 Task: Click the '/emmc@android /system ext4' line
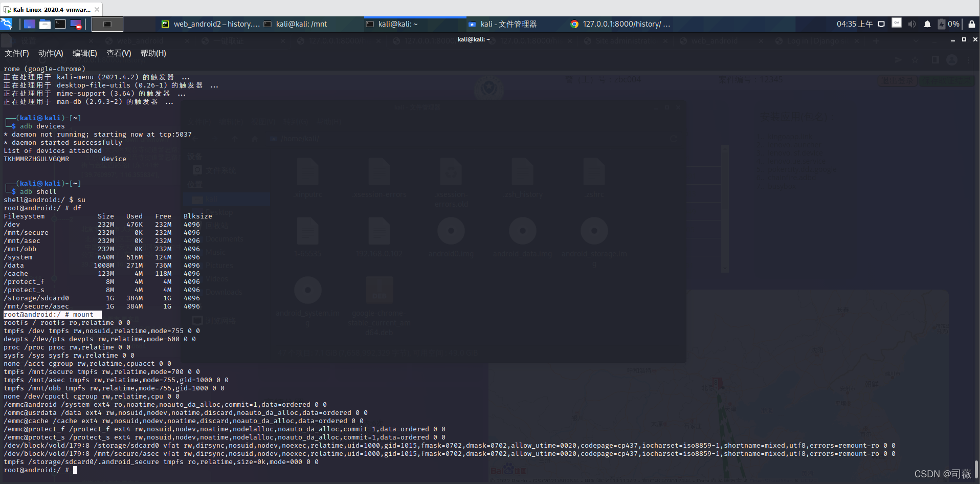(x=165, y=405)
